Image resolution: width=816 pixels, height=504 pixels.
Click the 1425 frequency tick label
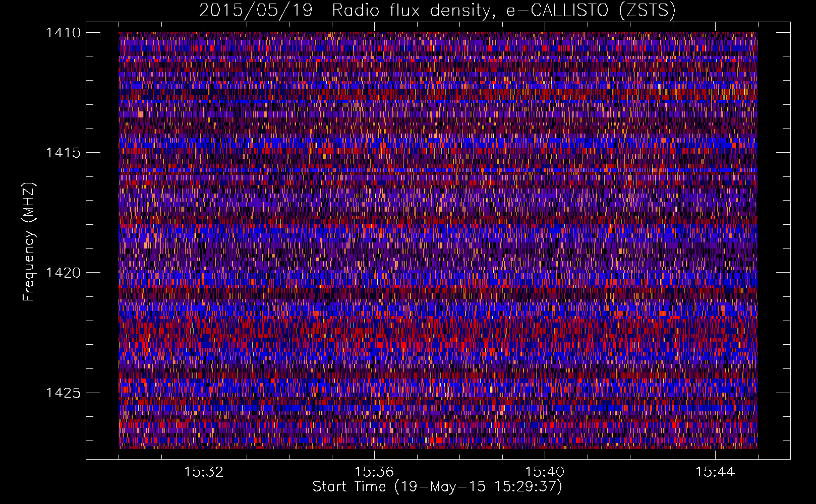(63, 393)
